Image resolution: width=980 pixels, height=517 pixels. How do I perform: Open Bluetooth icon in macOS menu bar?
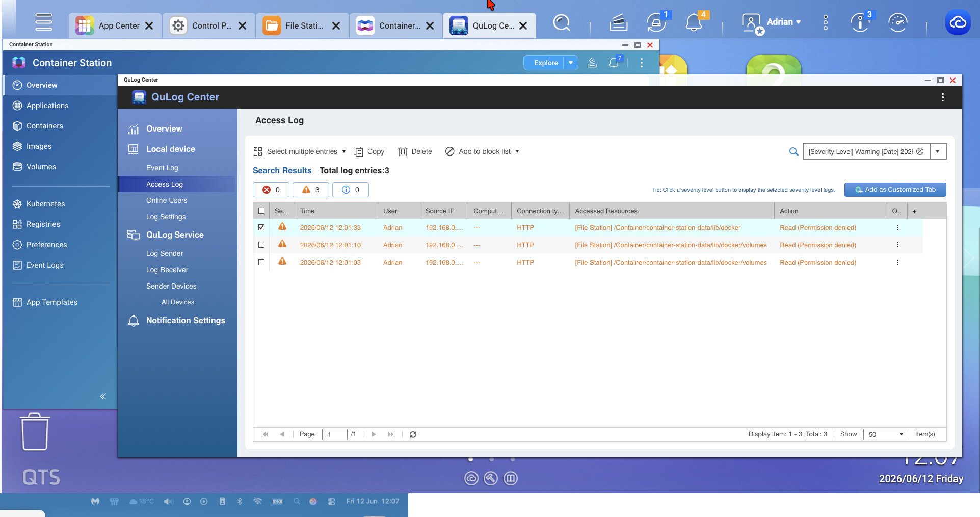pos(240,501)
